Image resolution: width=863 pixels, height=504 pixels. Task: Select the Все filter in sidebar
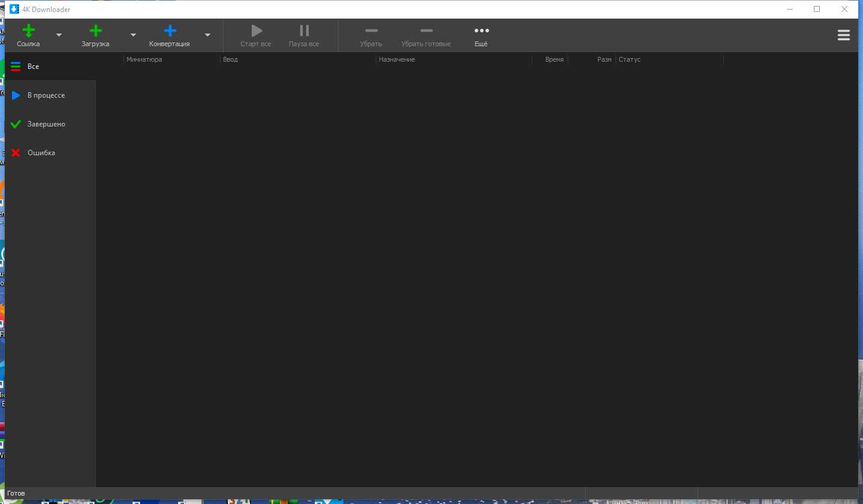tap(50, 67)
